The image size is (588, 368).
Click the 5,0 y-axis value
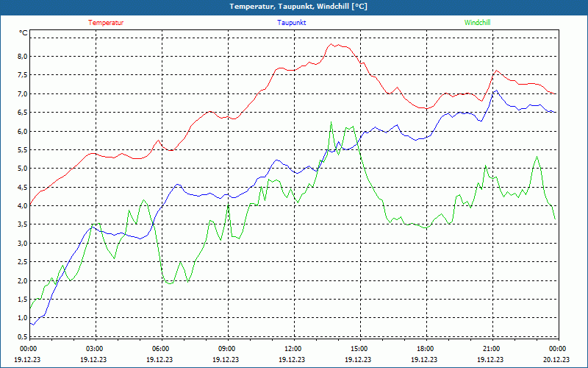coord(24,169)
